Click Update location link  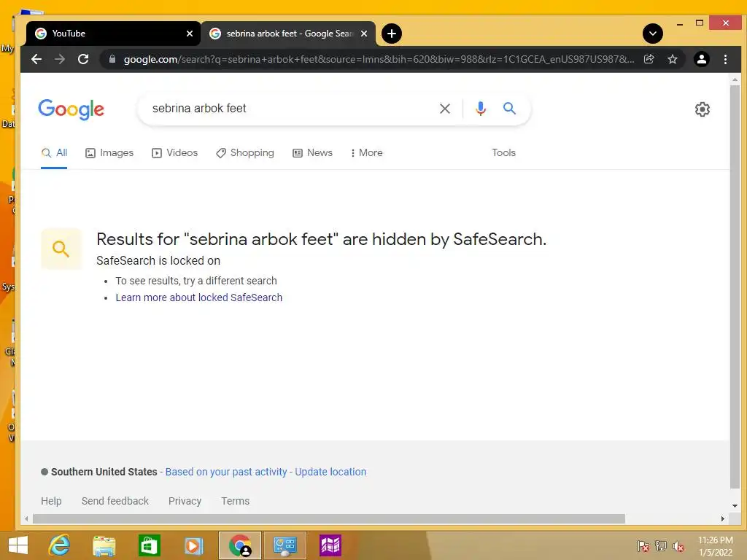click(330, 472)
